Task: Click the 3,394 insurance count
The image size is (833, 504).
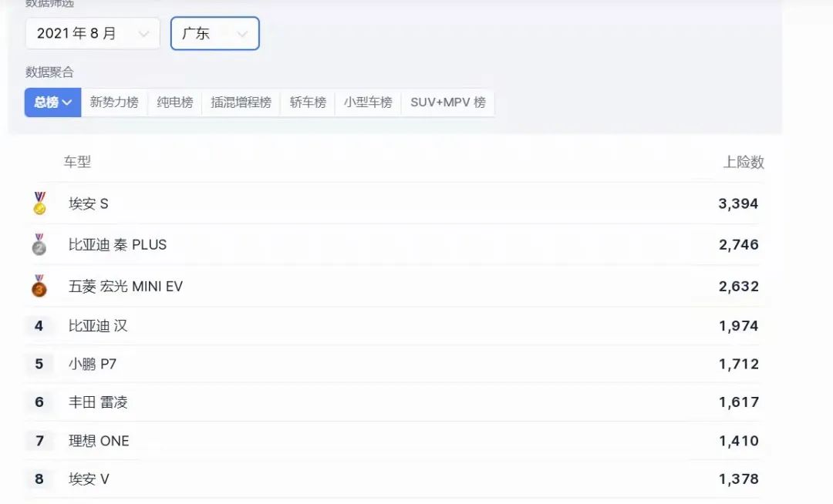Action: (x=738, y=203)
